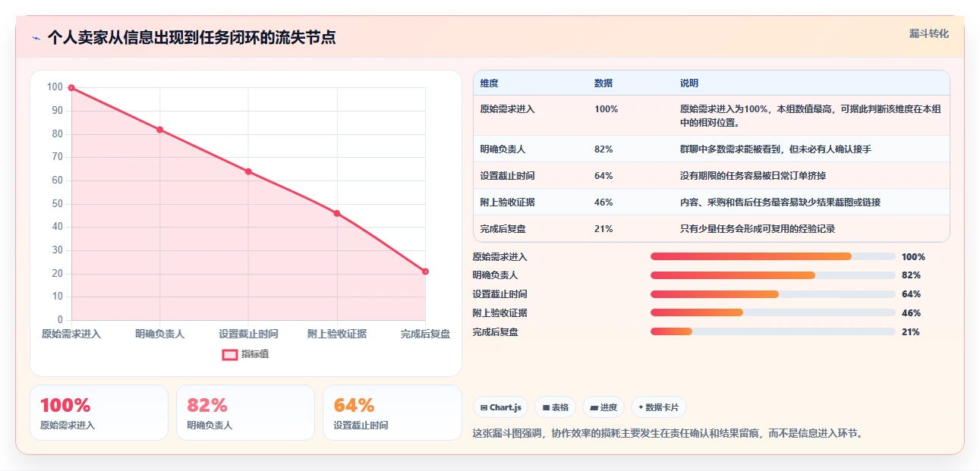Click the y-axis tick value 50

tap(57, 204)
